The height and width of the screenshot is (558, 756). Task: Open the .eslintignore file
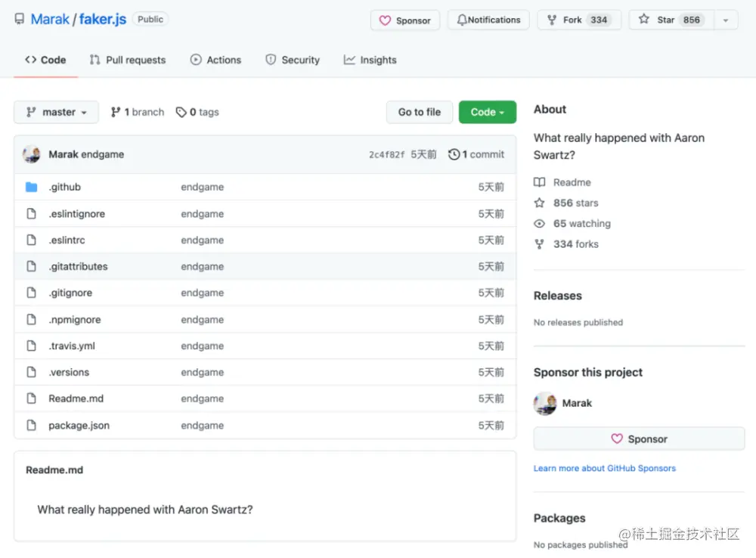coord(76,214)
